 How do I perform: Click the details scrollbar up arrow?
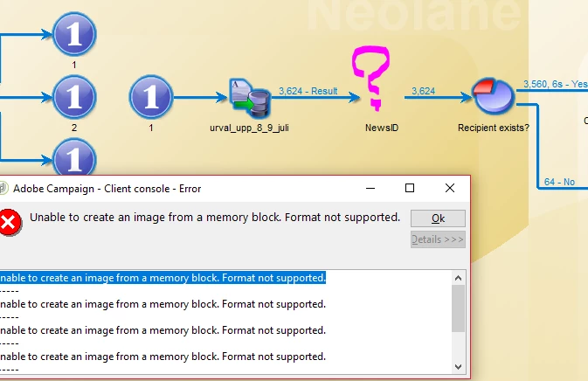(x=458, y=278)
